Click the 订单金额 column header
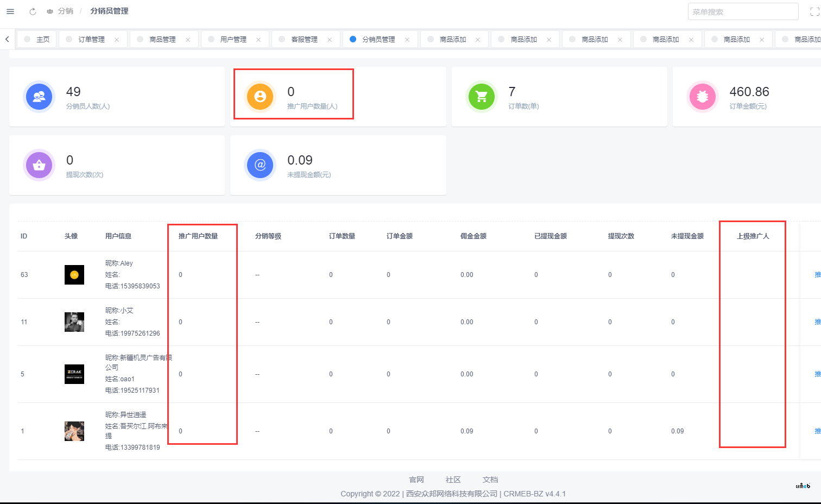The width and height of the screenshot is (821, 504). [400, 236]
